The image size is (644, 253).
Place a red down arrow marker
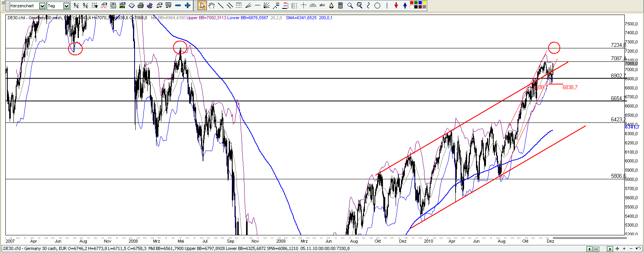click(x=396, y=5)
